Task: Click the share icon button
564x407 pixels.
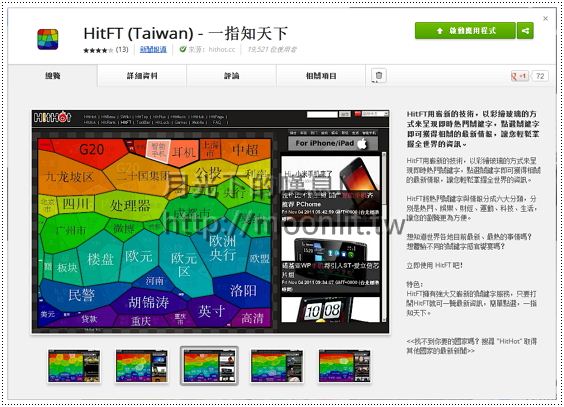Action: point(525,31)
